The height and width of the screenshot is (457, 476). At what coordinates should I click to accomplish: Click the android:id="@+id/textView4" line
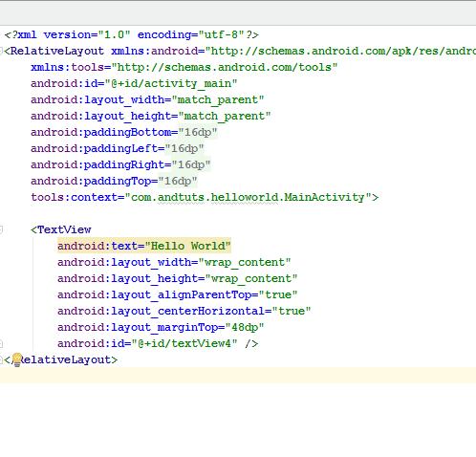coord(158,343)
